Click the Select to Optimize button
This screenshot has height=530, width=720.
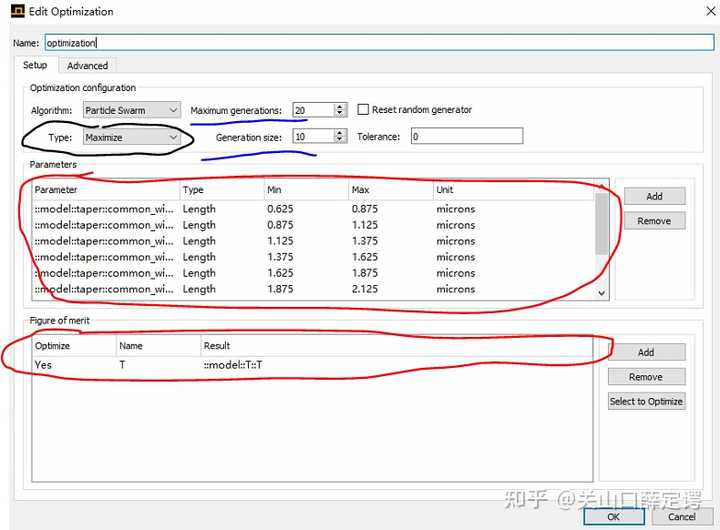646,401
